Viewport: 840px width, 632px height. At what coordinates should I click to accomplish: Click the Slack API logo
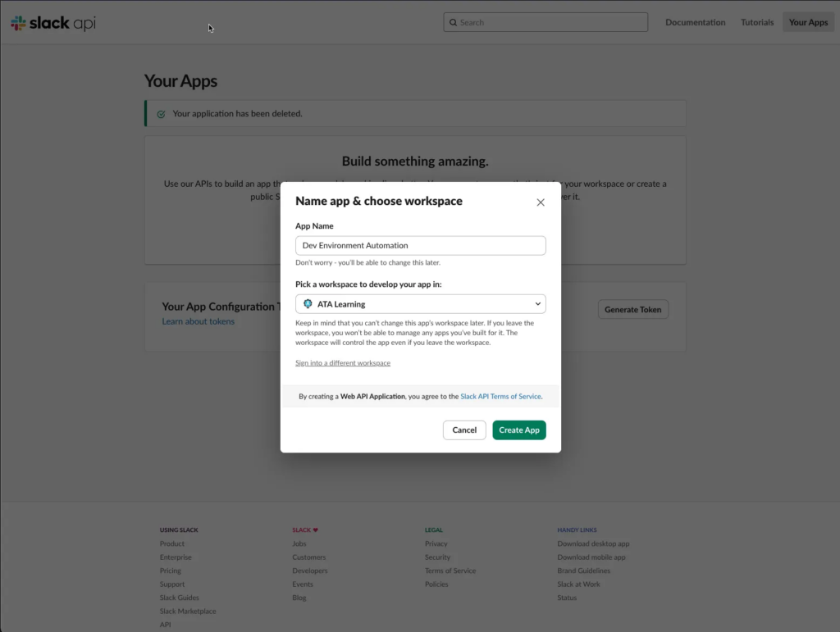pos(53,23)
